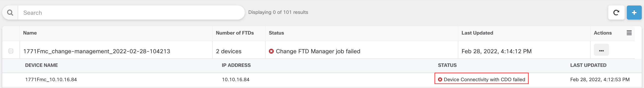Select the 1771Fmc_change-management_2022-02-28-104213 job name
Image resolution: width=644 pixels, height=88 pixels.
tap(97, 51)
